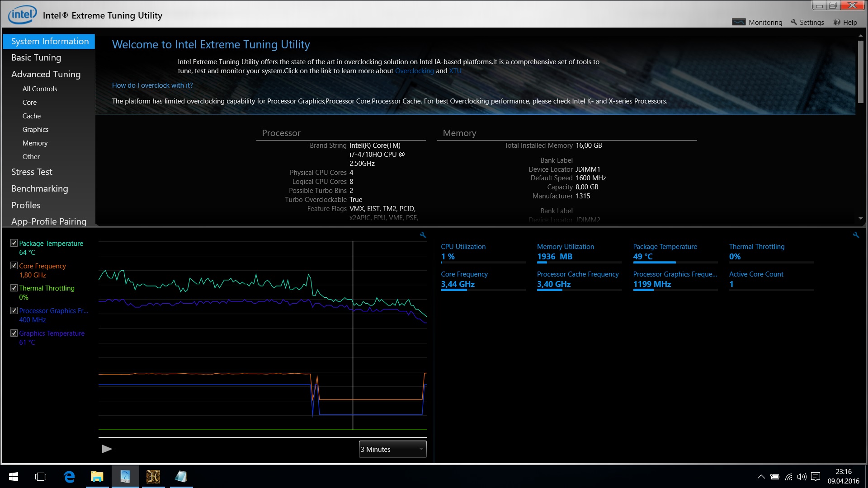Select Memory under Advanced Tuning
Image resolution: width=868 pixels, height=488 pixels.
(35, 143)
